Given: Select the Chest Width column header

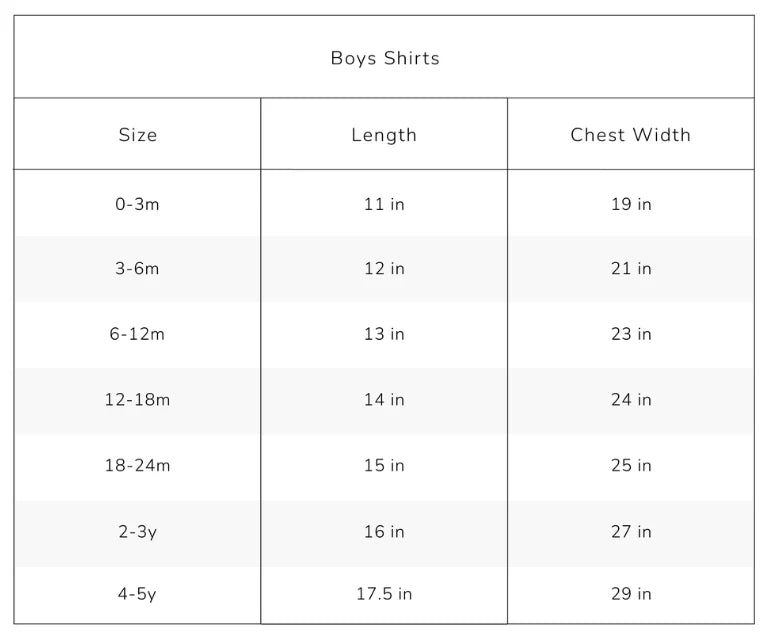Looking at the screenshot, I should click(630, 135).
